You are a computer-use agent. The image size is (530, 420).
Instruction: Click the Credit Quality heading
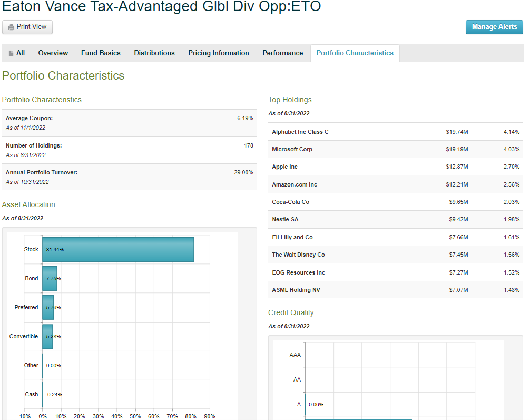[291, 313]
